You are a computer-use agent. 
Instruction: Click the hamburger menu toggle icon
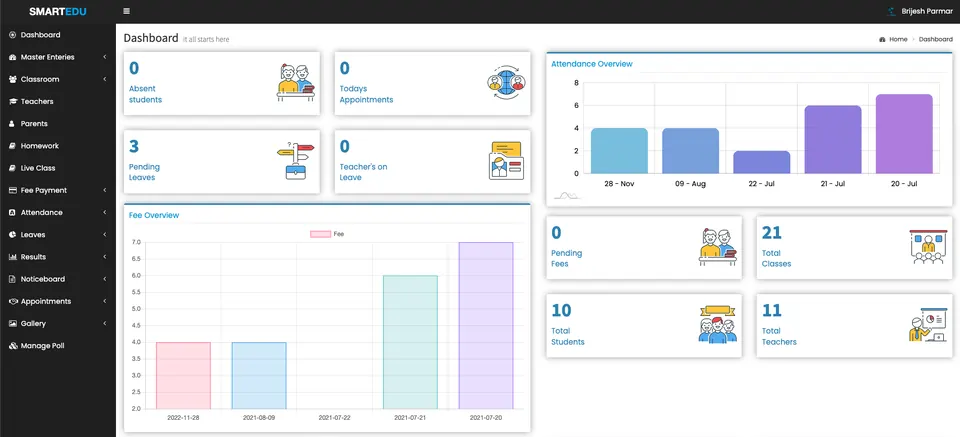coord(126,11)
